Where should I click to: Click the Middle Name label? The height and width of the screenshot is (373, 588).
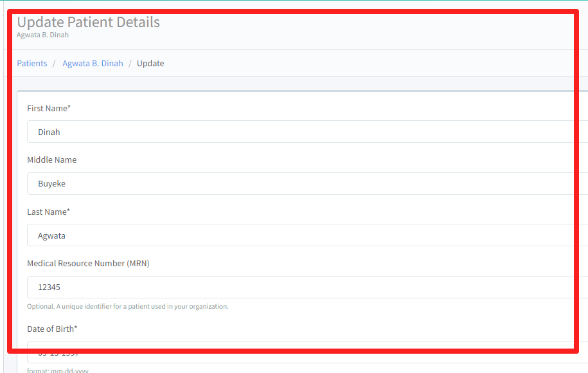(x=51, y=160)
